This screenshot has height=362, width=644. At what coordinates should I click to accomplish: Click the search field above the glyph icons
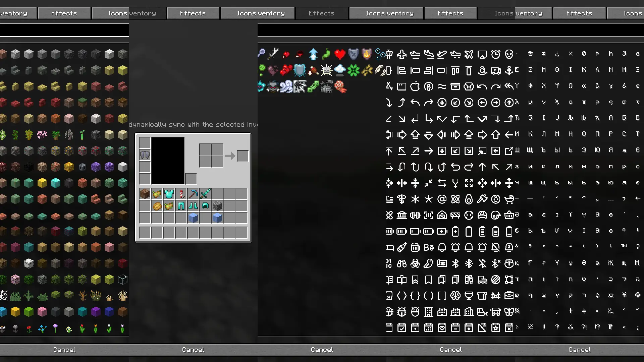451,30
